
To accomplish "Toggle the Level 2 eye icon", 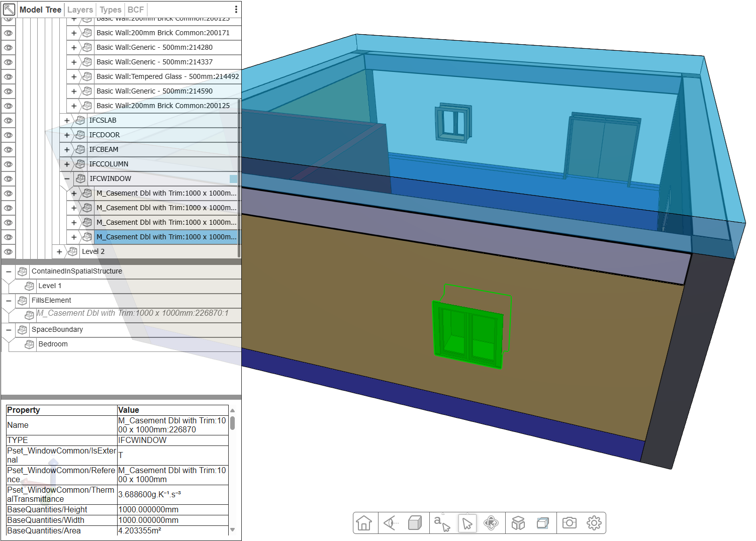I will point(8,252).
